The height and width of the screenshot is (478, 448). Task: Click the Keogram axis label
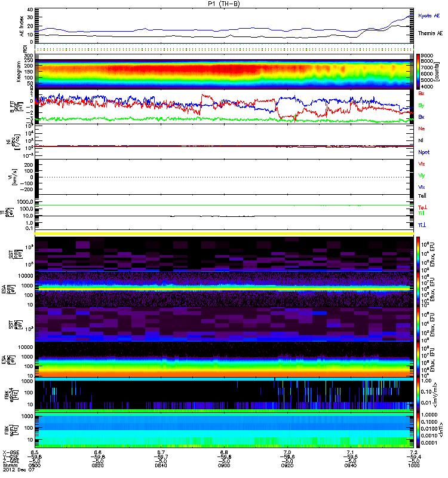(x=19, y=71)
